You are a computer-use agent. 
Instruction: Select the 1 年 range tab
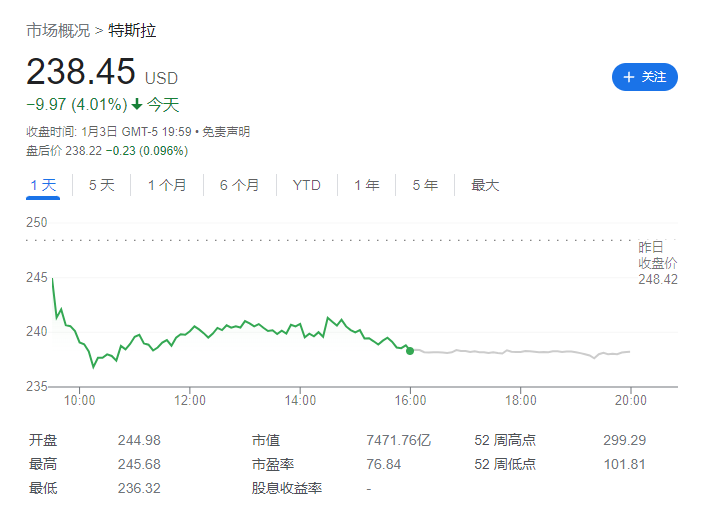click(x=366, y=185)
